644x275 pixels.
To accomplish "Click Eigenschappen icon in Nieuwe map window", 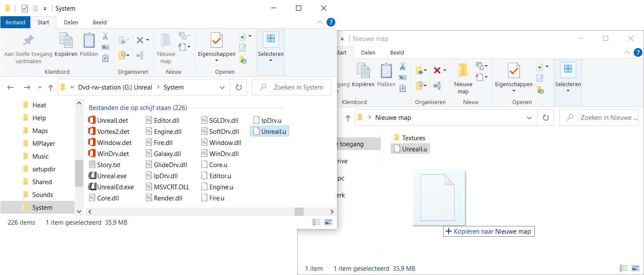I will pos(514,71).
